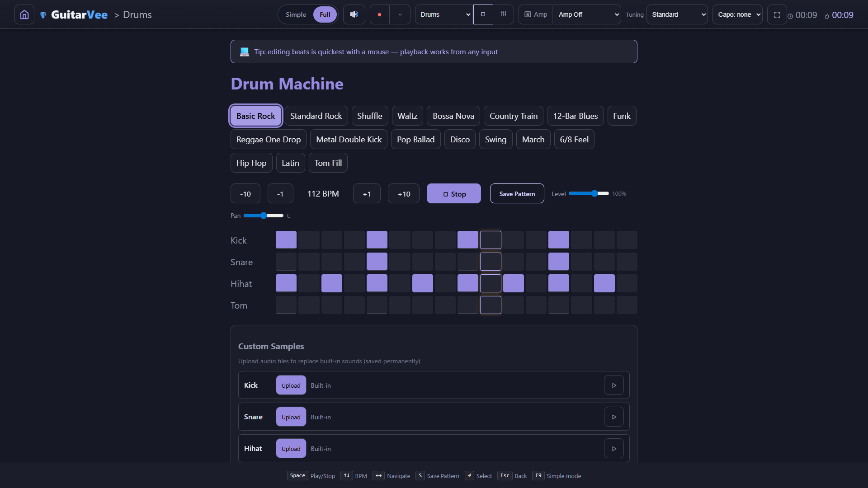This screenshot has width=868, height=488.
Task: Increase tempo by 1 BPM
Action: [367, 194]
